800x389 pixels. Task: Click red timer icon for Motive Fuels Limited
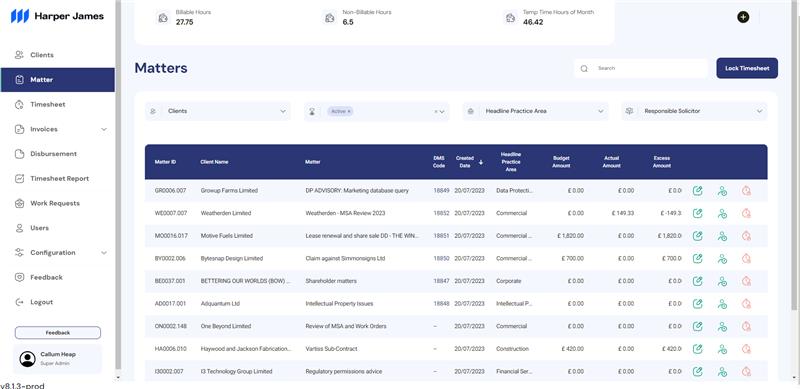coord(746,236)
